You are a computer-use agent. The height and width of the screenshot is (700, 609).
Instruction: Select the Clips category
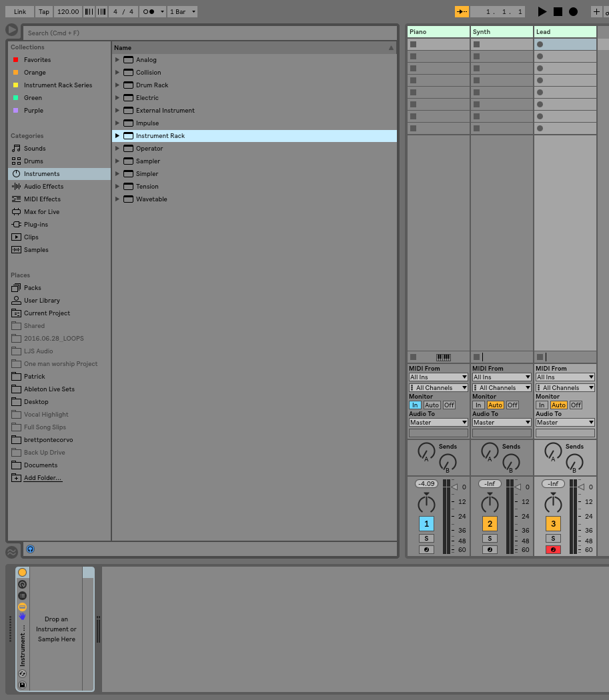pos(31,237)
